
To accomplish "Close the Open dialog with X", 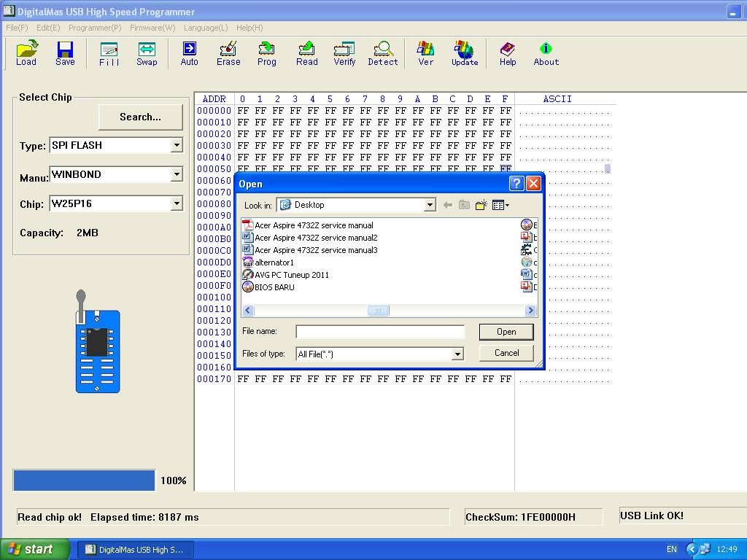I will 533,183.
